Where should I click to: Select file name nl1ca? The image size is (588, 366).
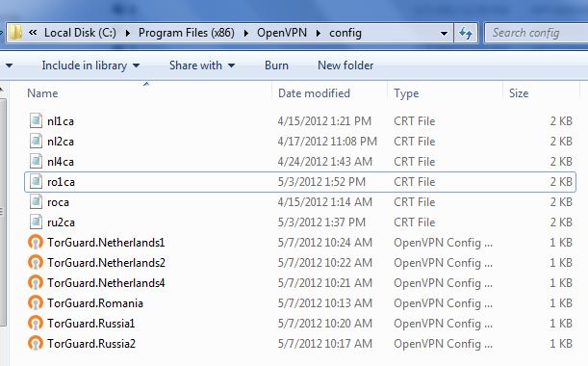tap(61, 121)
